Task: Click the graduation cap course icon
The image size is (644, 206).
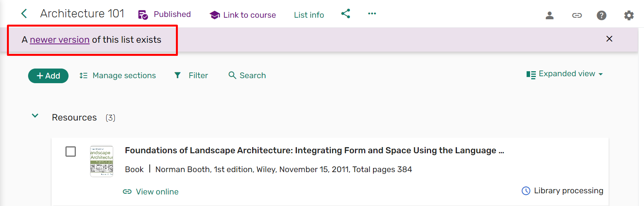Action: click(214, 15)
